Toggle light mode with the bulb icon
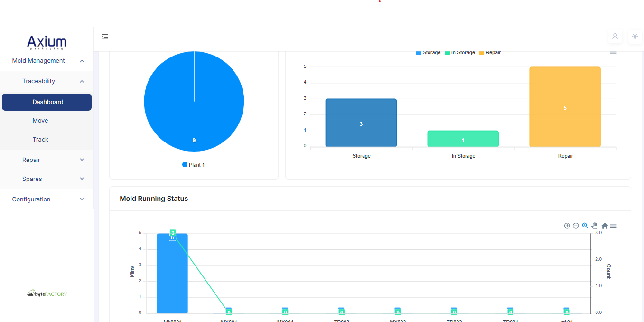The image size is (644, 322). pos(635,37)
